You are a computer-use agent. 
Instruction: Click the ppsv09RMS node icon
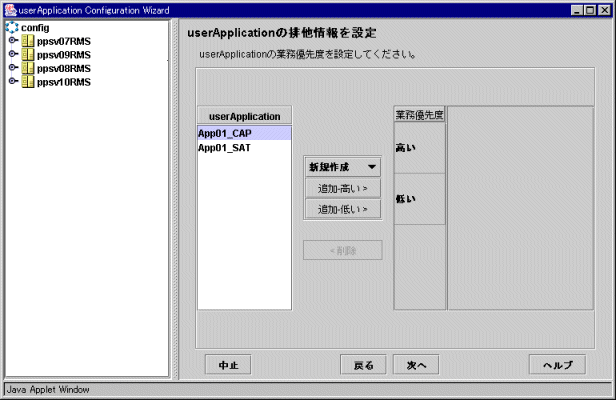point(28,54)
